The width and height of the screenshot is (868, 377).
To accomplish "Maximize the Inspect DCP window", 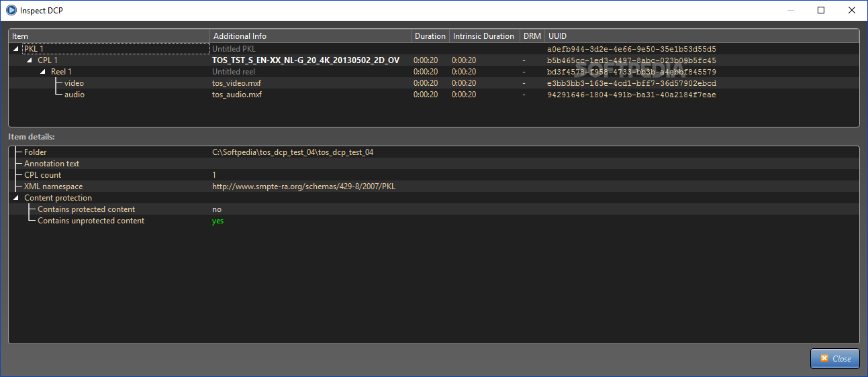I will [x=821, y=10].
